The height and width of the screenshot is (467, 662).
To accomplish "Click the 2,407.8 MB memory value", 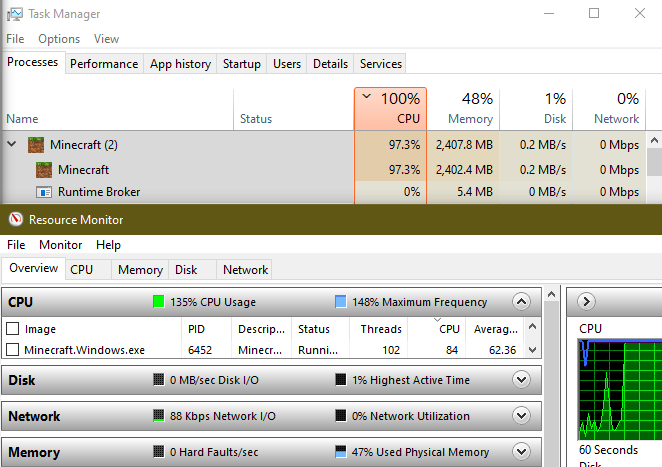I will [x=464, y=145].
